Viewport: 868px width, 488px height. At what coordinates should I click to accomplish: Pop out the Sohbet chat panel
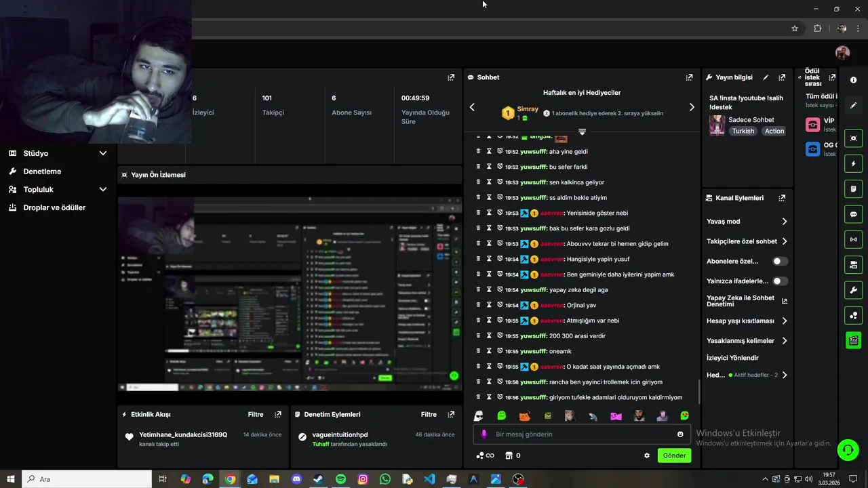coord(690,77)
